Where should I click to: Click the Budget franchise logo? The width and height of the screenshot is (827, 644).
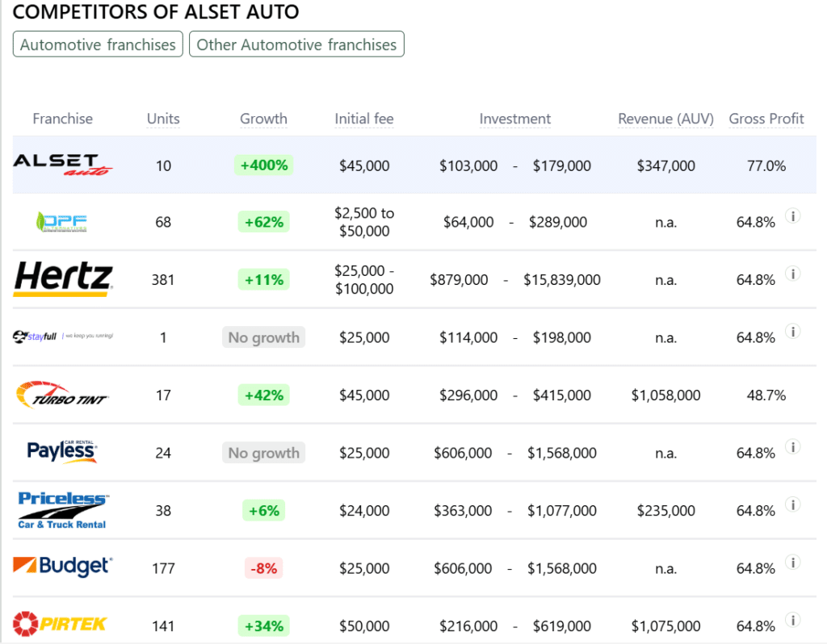(63, 567)
